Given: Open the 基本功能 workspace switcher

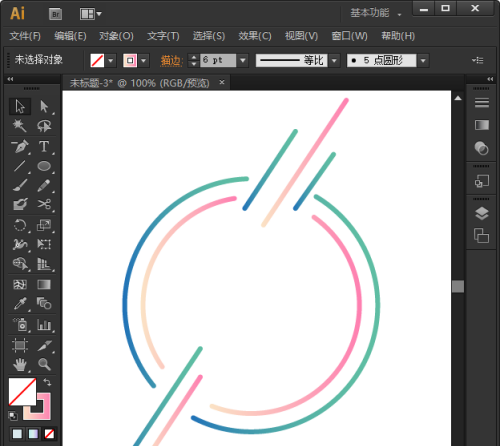Looking at the screenshot, I should (376, 13).
